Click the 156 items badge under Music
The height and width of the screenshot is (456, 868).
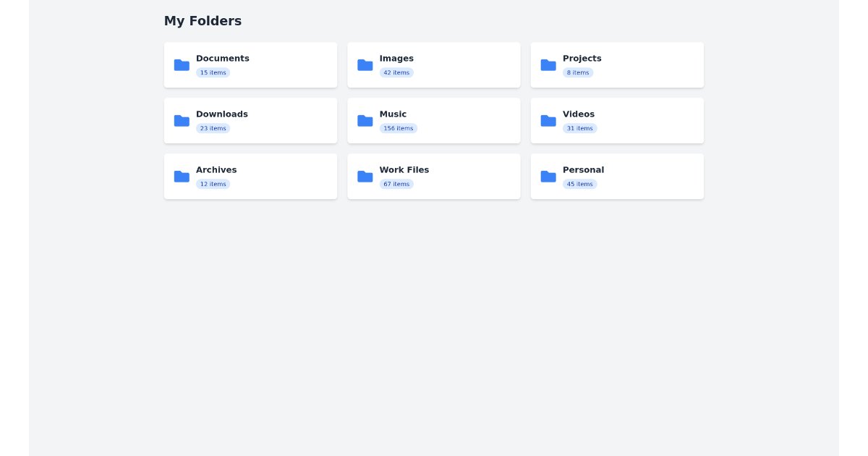click(x=399, y=128)
